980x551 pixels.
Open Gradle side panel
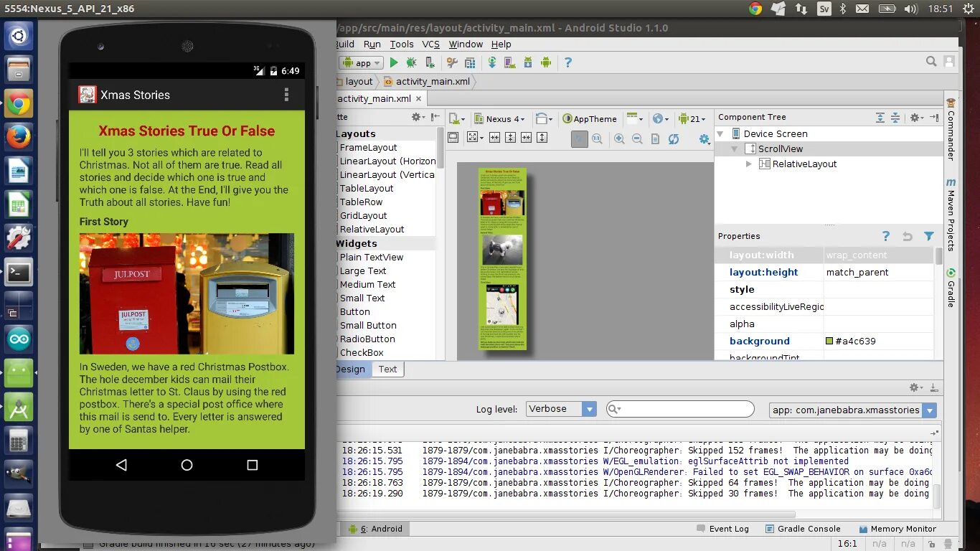pos(951,287)
